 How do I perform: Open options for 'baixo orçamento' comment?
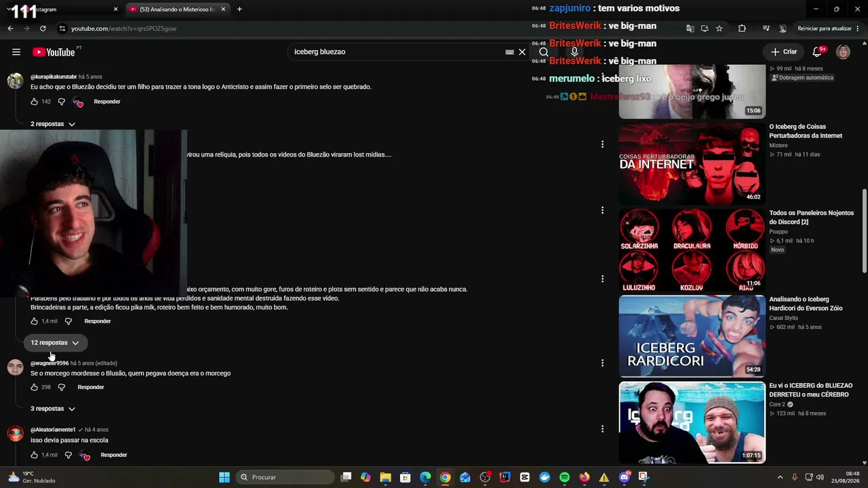(x=602, y=279)
